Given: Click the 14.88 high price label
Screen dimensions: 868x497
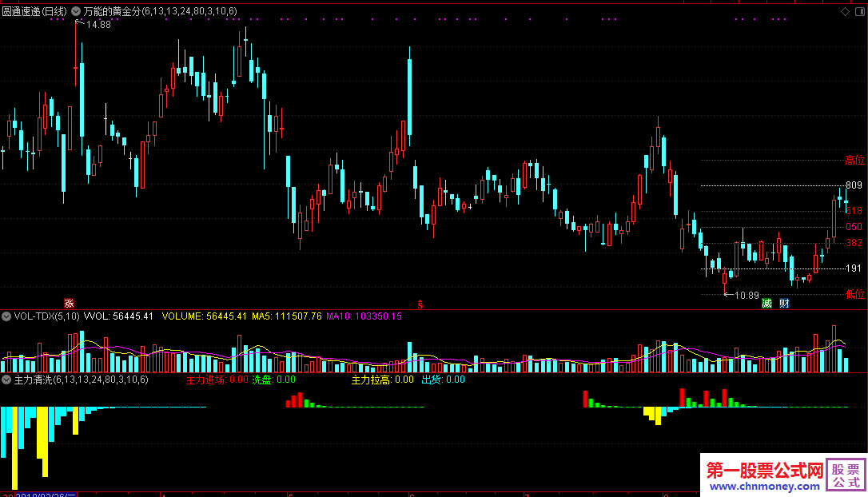Looking at the screenshot, I should pos(98,24).
